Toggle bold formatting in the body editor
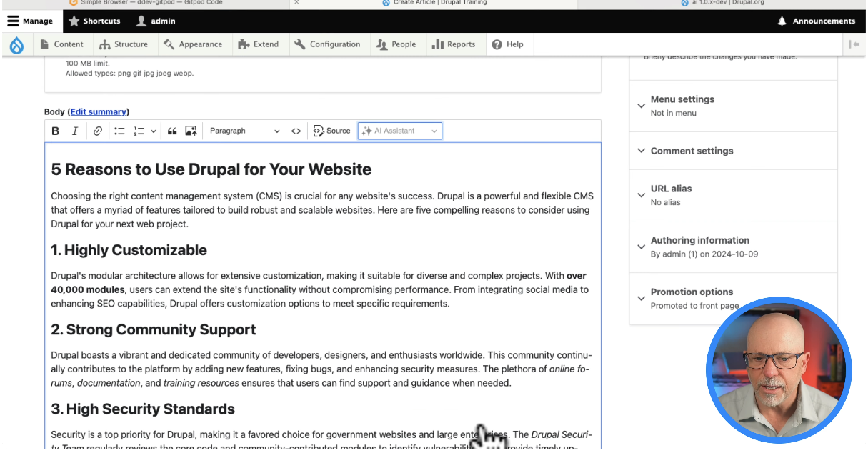This screenshot has height=453, width=868. tap(56, 131)
